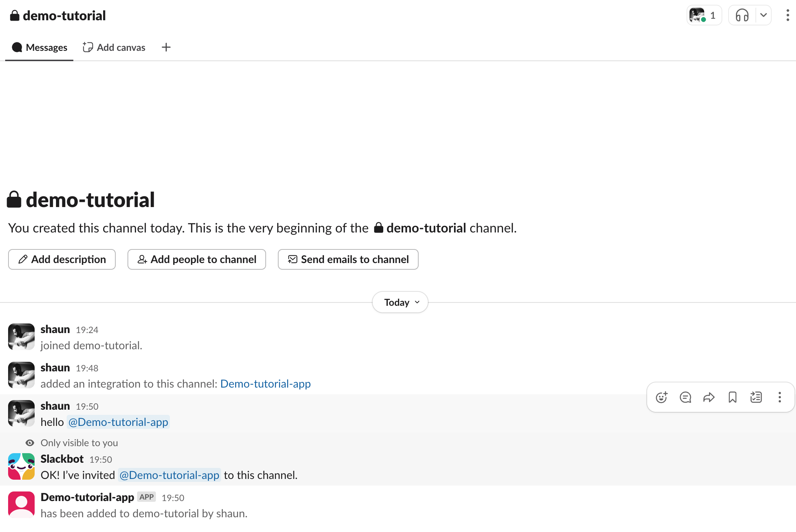This screenshot has height=532, width=796.
Task: Open demo-tutorial channel details header
Action: (x=58, y=15)
